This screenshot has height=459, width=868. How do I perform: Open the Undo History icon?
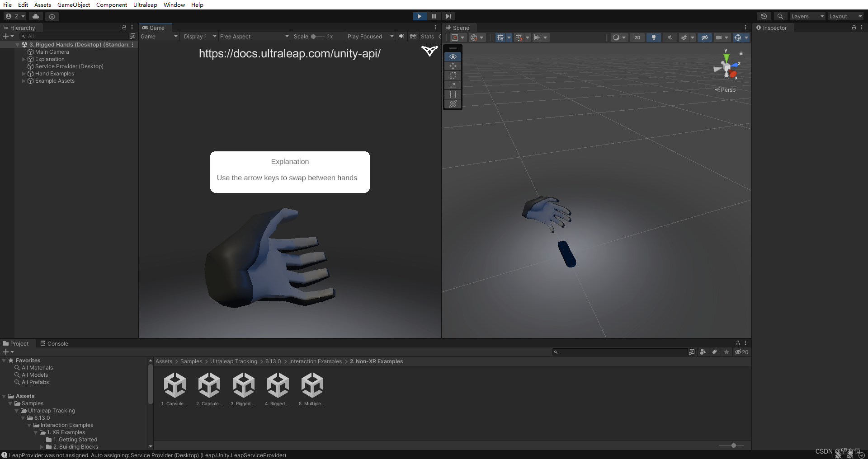[x=764, y=16]
